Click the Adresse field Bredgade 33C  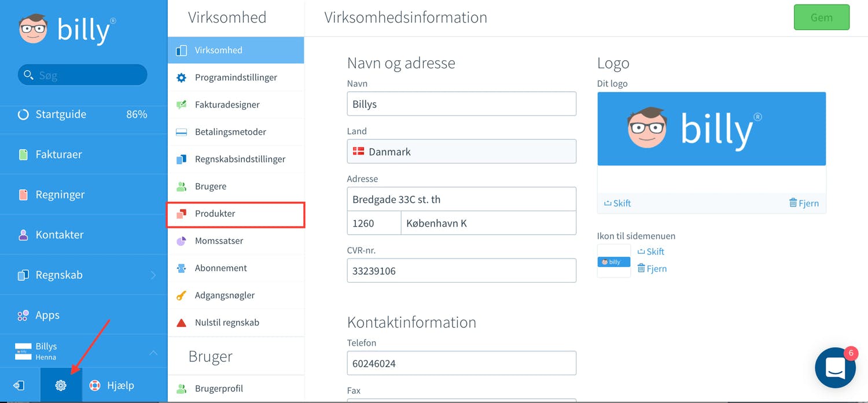click(x=462, y=199)
